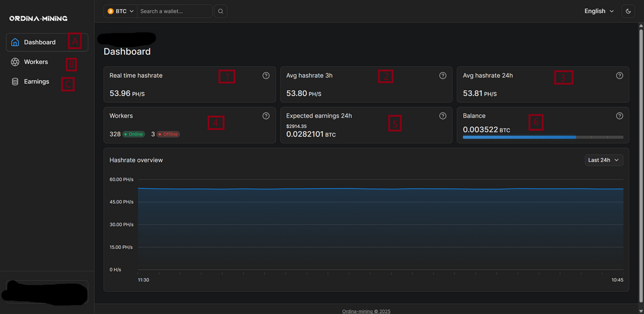Click the 0.0282101 BTC expected earnings

pos(311,134)
